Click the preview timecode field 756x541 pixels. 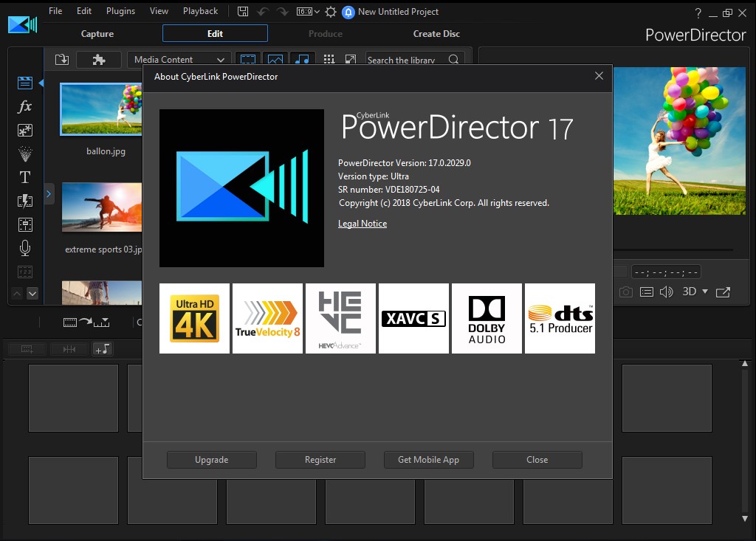[x=666, y=272]
